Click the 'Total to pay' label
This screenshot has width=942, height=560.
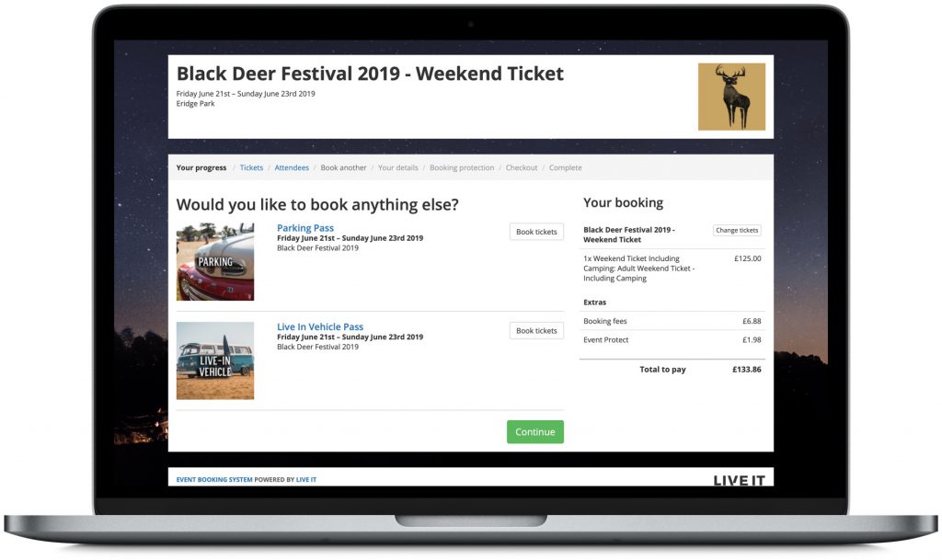pos(662,370)
